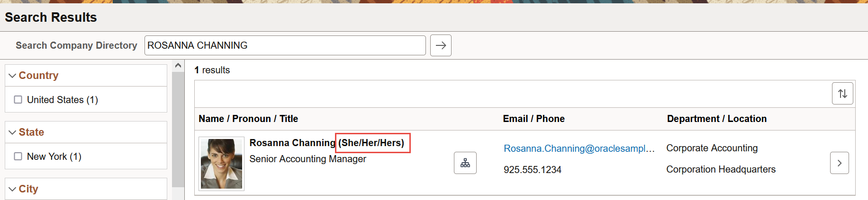Check the New York state filter
Viewport: 868px width, 200px height.
coord(18,157)
